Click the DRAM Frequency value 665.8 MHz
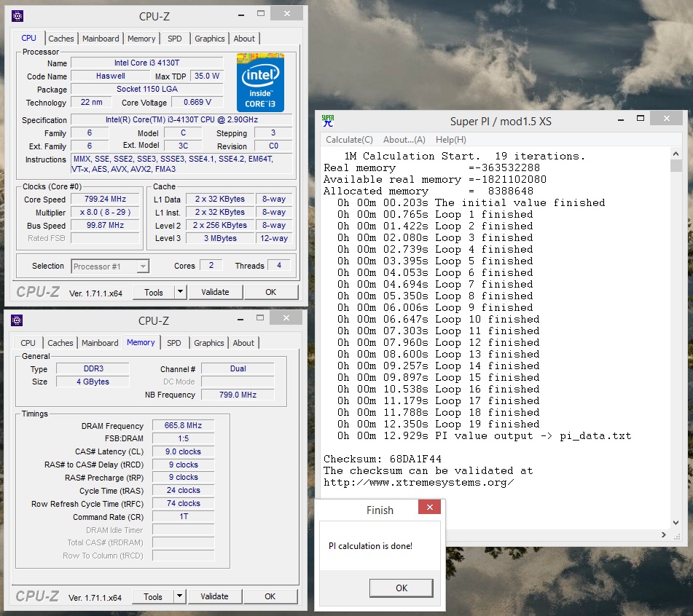Viewport: 693px width, 616px height. click(x=183, y=425)
